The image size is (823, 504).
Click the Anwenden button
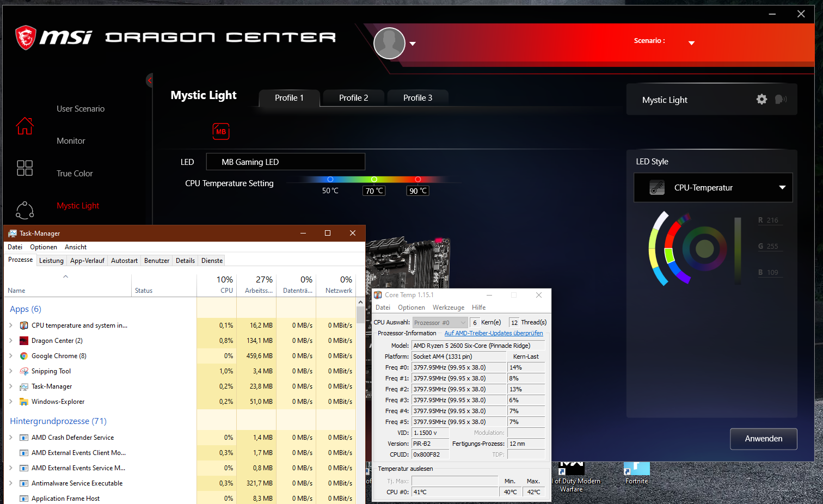coord(763,439)
